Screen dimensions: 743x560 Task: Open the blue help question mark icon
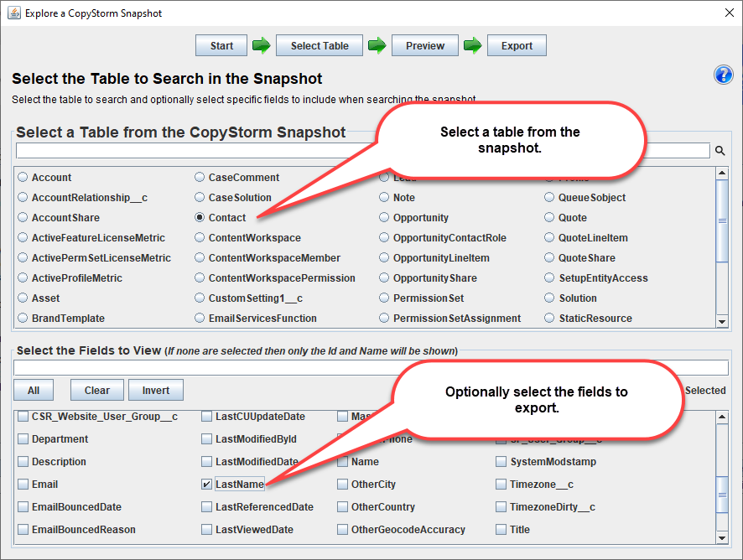(723, 75)
